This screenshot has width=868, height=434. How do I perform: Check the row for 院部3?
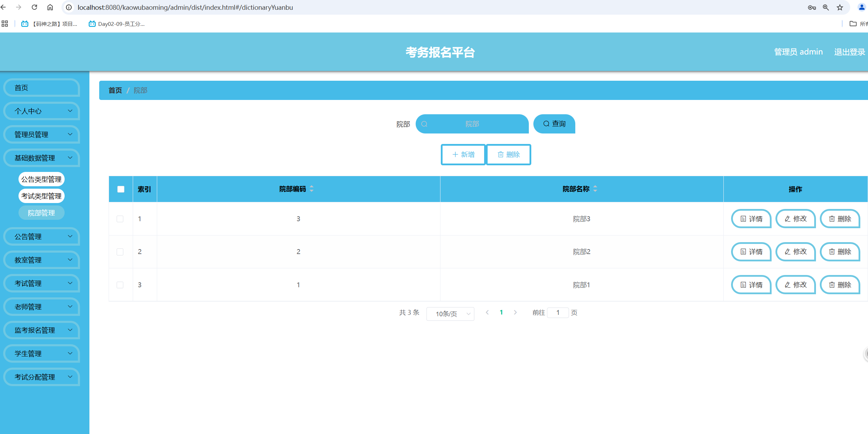120,219
